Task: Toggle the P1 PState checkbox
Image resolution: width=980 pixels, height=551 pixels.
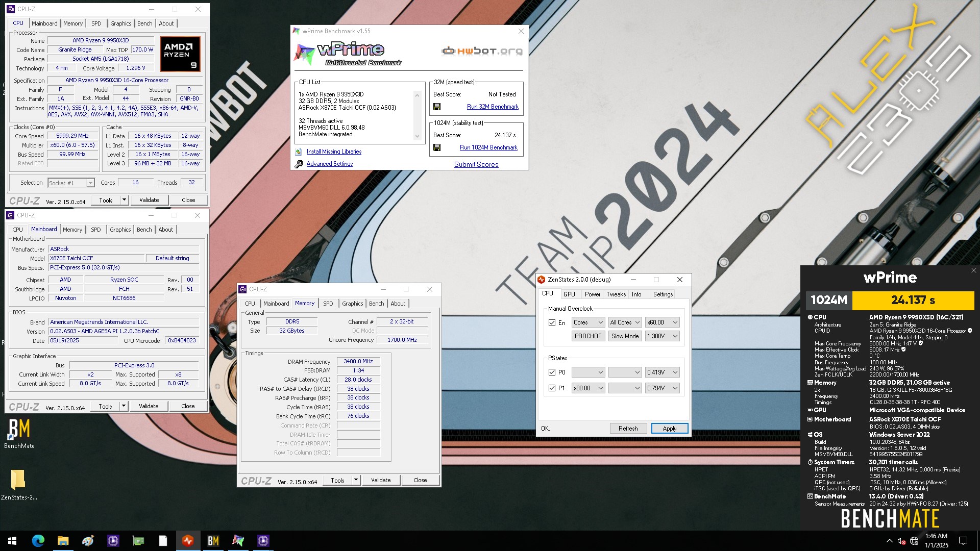Action: click(x=552, y=388)
